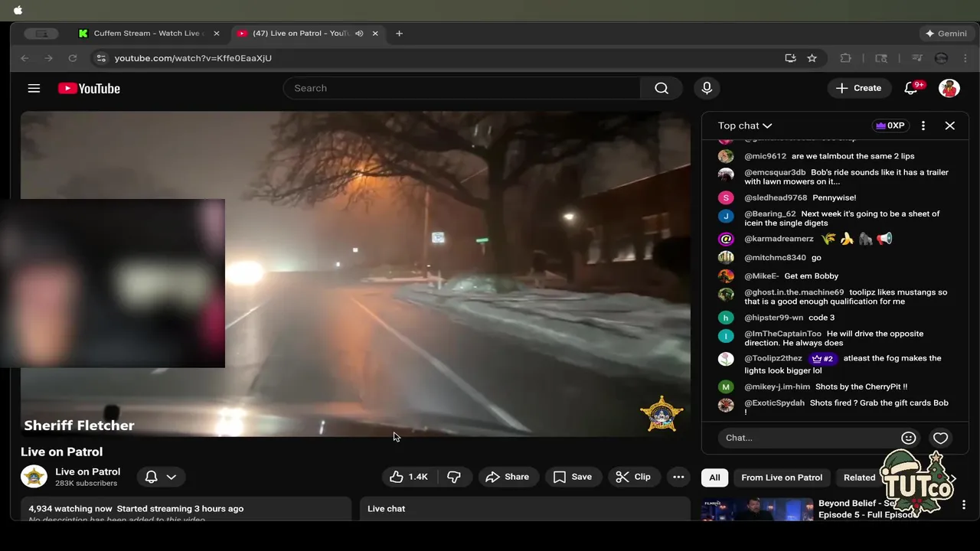980x551 pixels.
Task: Go to the YouTube home logo
Action: click(89, 88)
